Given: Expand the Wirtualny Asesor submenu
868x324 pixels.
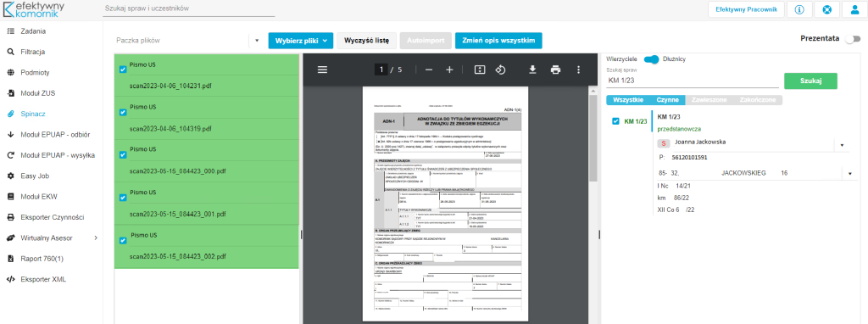Looking at the screenshot, I should coord(96,237).
